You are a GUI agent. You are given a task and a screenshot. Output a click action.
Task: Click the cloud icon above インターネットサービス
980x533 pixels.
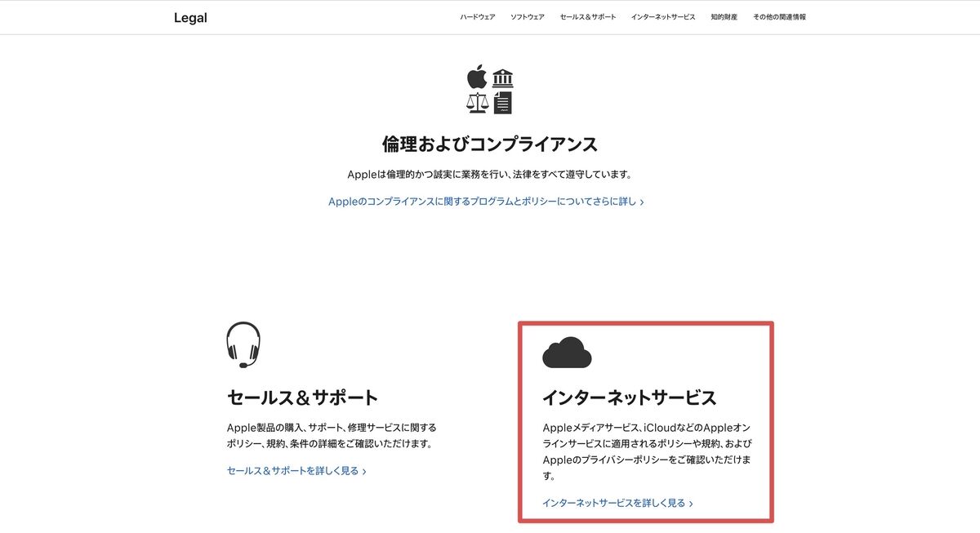click(x=567, y=353)
